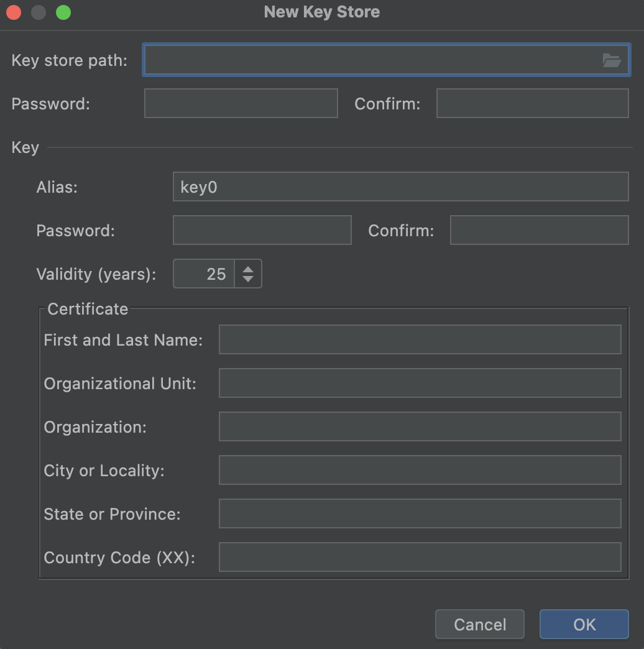The height and width of the screenshot is (649, 644).
Task: Click the Organizational Unit field
Action: pos(420,383)
